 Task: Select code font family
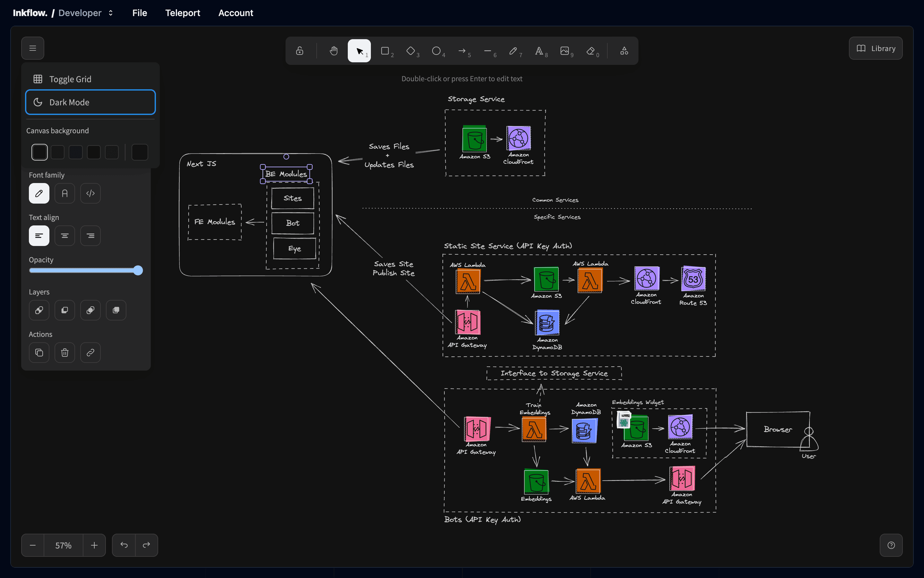[x=90, y=193]
